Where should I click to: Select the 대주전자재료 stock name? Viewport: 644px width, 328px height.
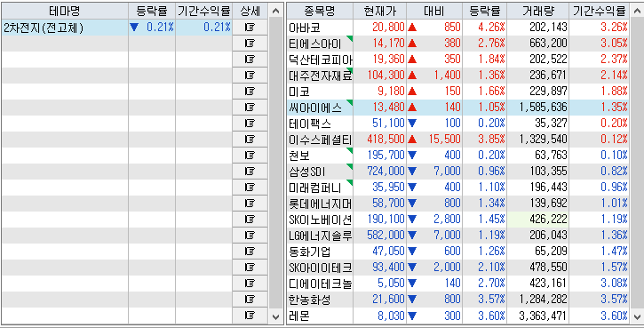(x=321, y=76)
